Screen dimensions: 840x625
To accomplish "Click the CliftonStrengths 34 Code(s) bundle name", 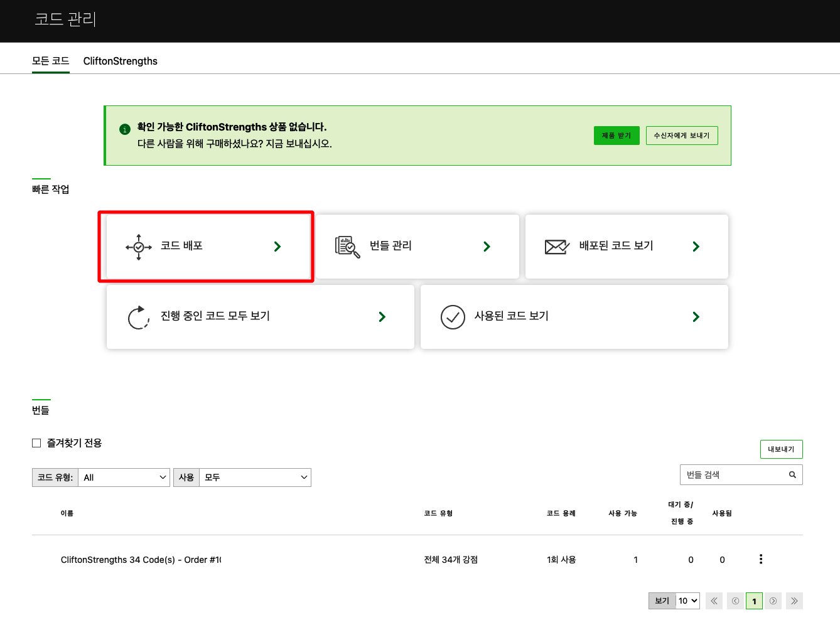I will click(x=141, y=560).
